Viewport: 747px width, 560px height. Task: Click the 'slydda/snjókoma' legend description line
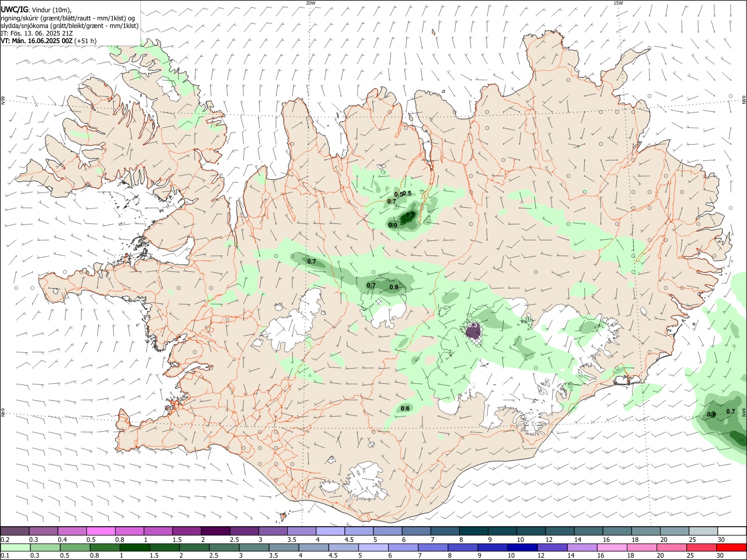pos(69,26)
